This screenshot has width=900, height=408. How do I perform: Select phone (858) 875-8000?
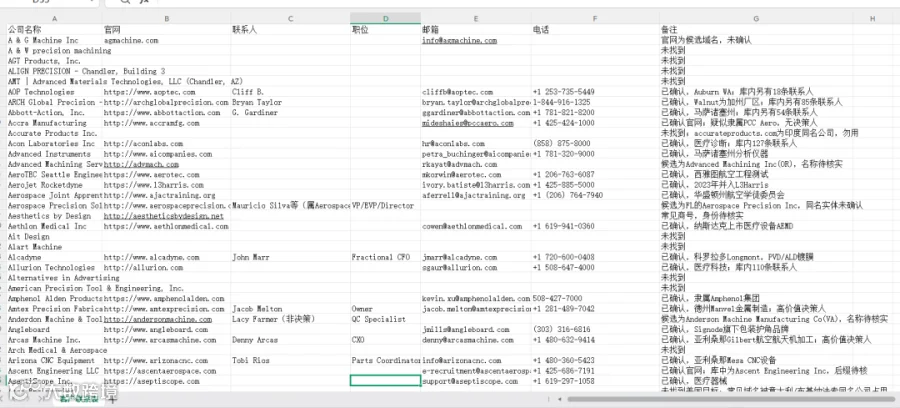tap(595, 143)
